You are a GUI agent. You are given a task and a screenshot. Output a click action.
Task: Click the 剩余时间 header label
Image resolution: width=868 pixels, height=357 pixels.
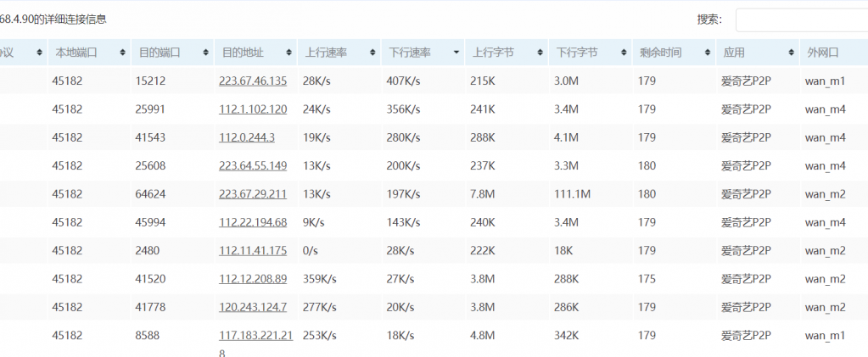(x=660, y=53)
